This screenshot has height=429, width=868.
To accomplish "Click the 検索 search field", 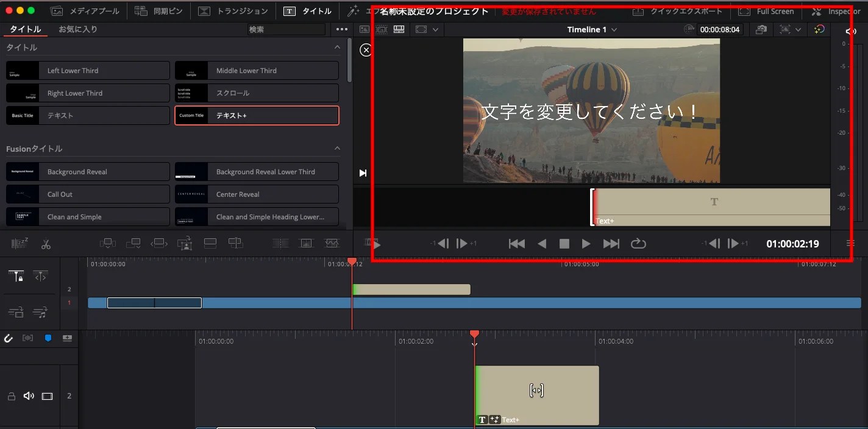I will [x=286, y=29].
